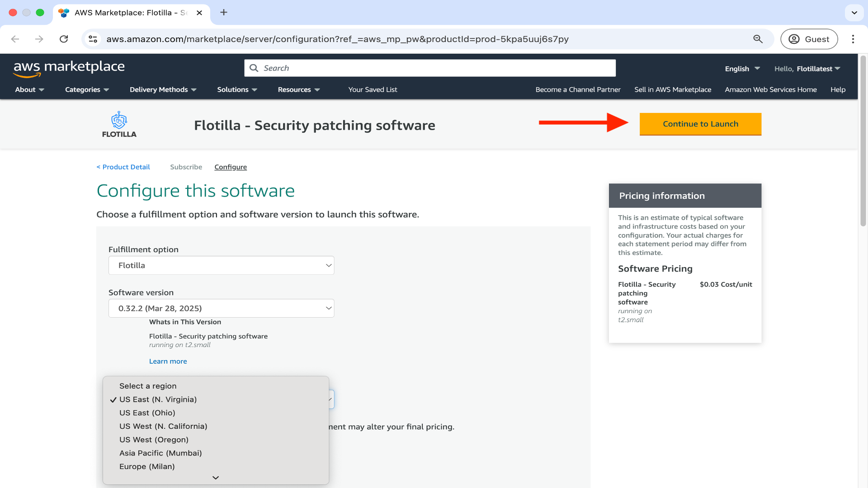
Task: Open the Guest profile button
Action: coord(809,39)
